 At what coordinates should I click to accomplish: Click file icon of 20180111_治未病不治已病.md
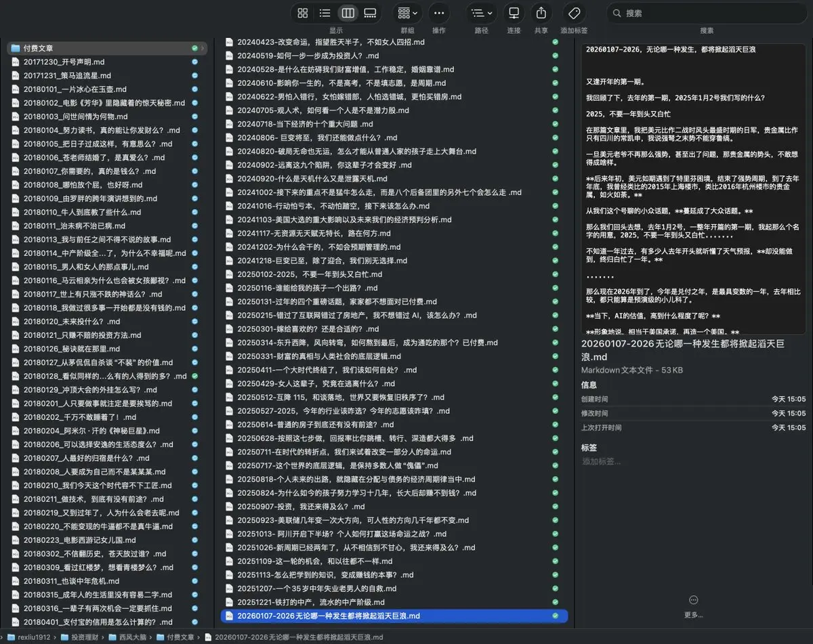pyautogui.click(x=15, y=226)
